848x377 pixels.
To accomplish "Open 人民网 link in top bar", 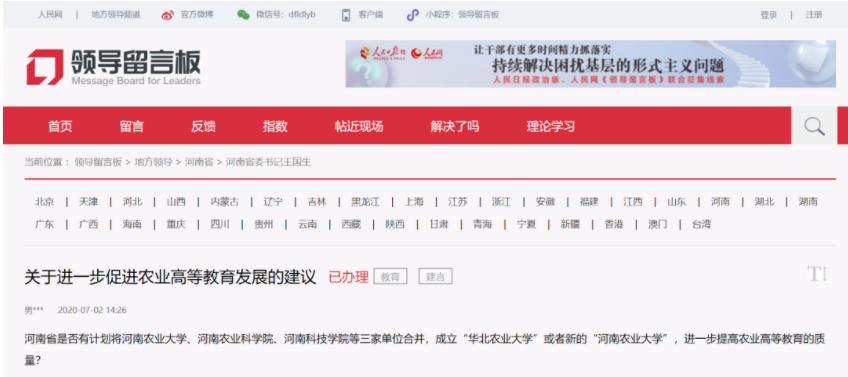I will point(50,15).
